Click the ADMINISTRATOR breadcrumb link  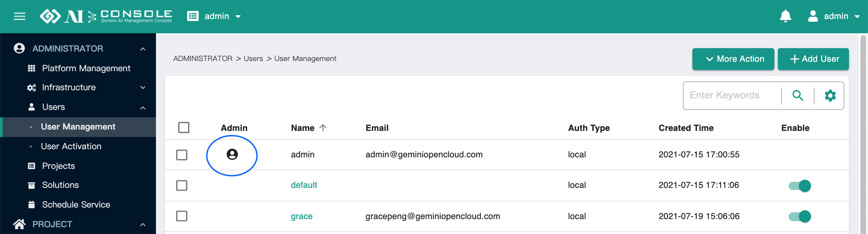[x=203, y=59]
